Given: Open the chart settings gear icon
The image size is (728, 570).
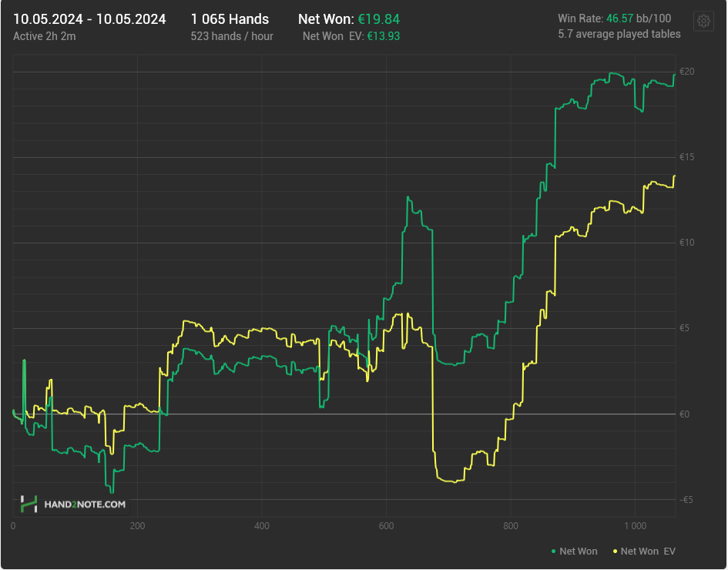Looking at the screenshot, I should (703, 21).
